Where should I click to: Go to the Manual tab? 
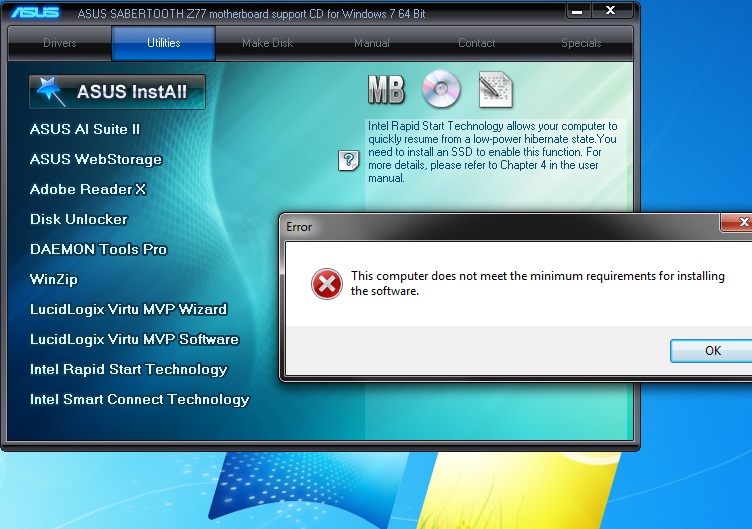372,43
